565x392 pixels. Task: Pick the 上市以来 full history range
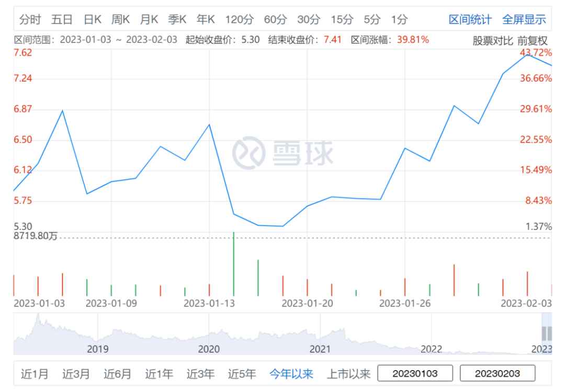coord(348,374)
